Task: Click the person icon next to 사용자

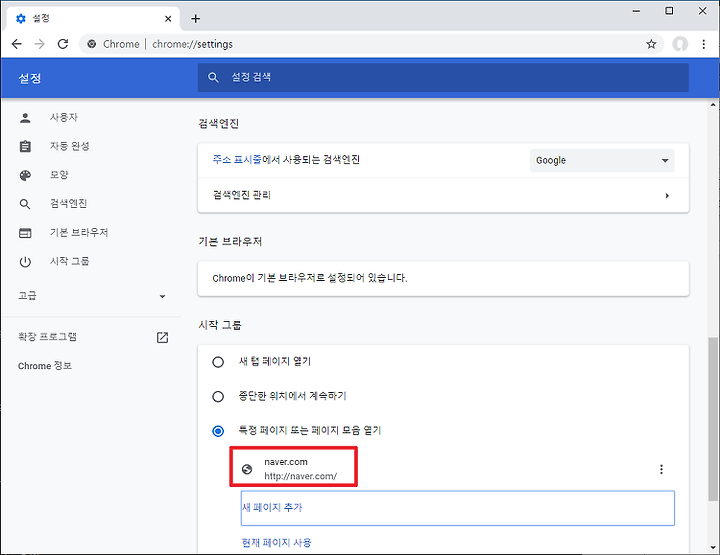Action: point(25,118)
